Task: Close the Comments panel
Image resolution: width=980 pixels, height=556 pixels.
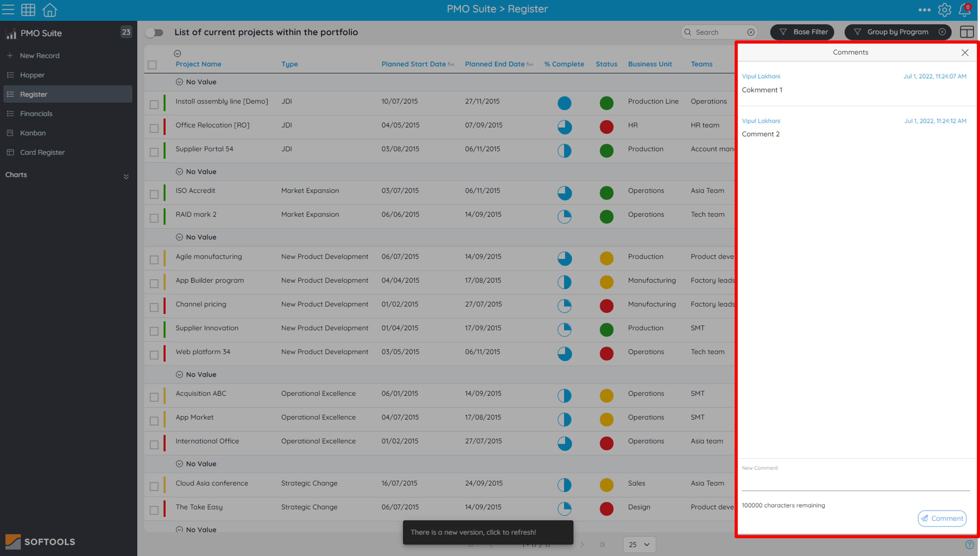Action: (x=964, y=52)
